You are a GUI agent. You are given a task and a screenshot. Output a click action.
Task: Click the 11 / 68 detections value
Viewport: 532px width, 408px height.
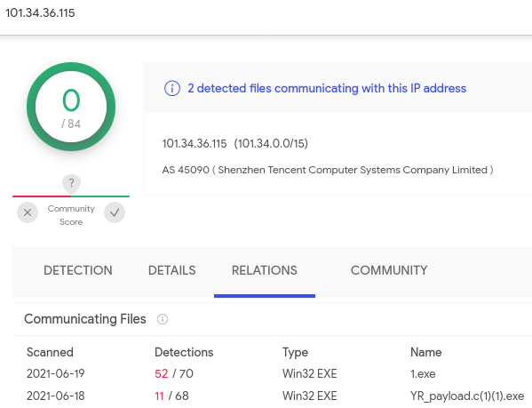171,396
